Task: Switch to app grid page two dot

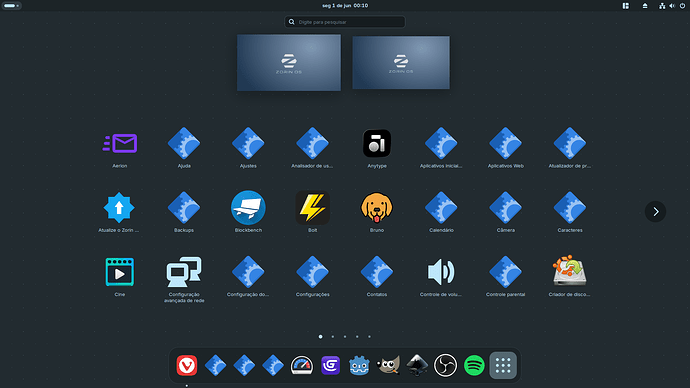Action: pyautogui.click(x=333, y=337)
